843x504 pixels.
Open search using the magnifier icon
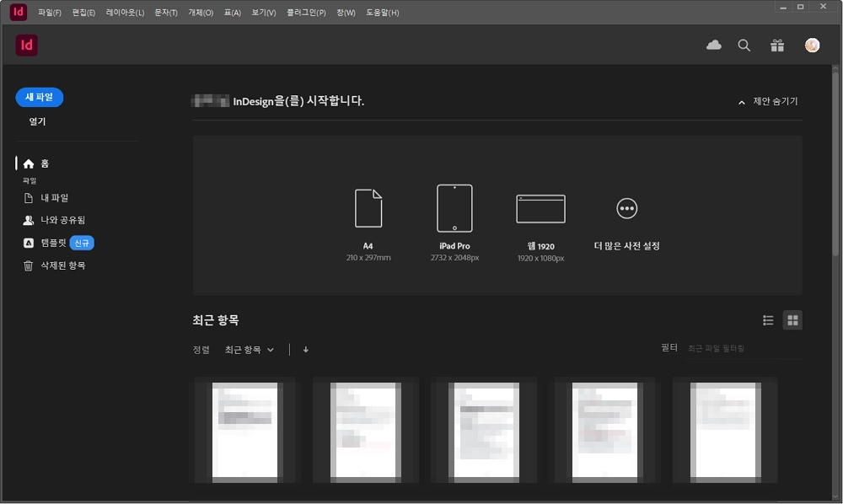[744, 45]
